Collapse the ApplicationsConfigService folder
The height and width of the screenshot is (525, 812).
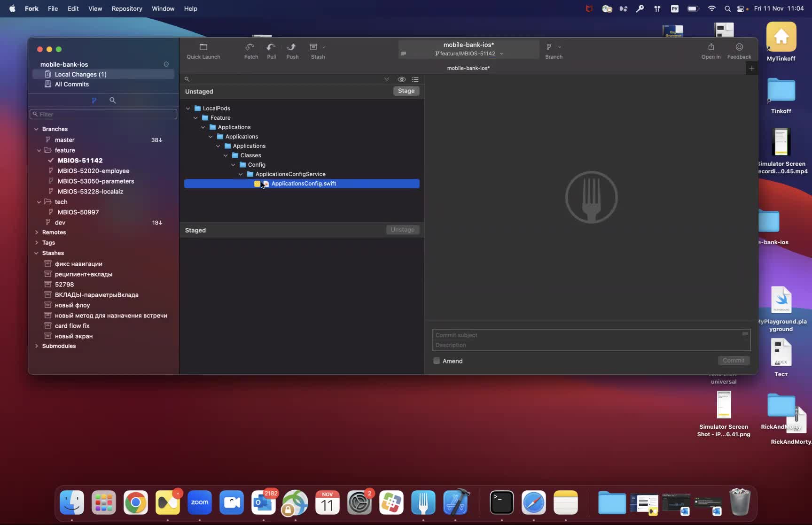point(241,174)
